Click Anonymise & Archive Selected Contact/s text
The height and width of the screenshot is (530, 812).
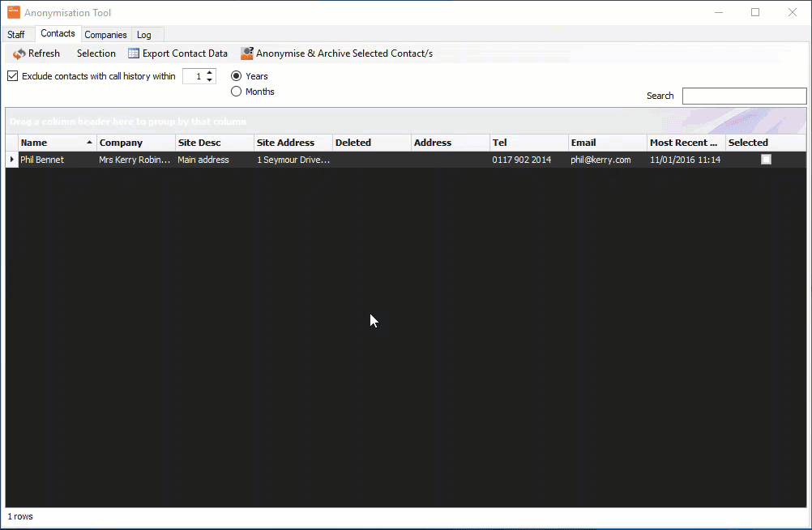344,53
